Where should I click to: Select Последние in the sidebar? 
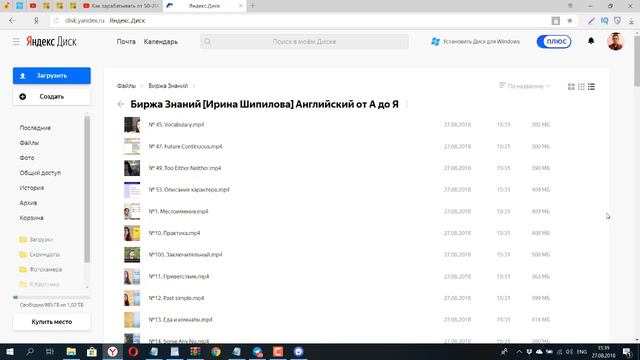(35, 128)
